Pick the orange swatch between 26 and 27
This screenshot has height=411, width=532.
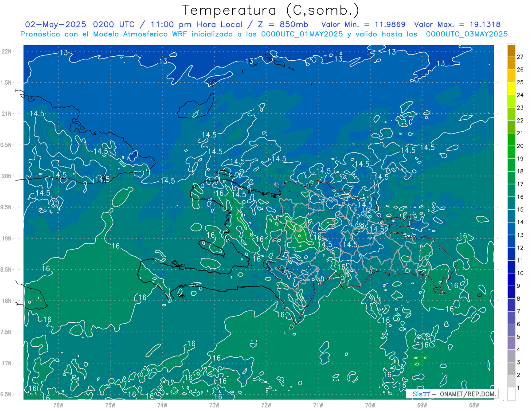[511, 63]
